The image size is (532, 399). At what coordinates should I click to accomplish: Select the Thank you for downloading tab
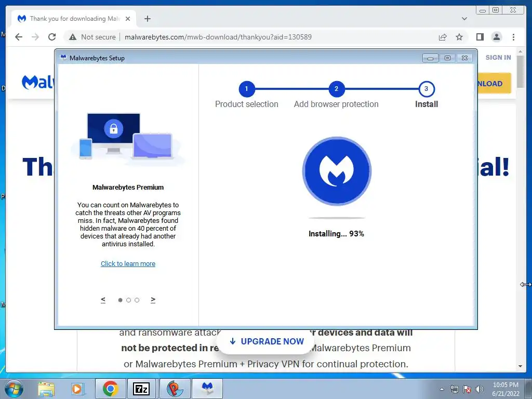pyautogui.click(x=74, y=19)
